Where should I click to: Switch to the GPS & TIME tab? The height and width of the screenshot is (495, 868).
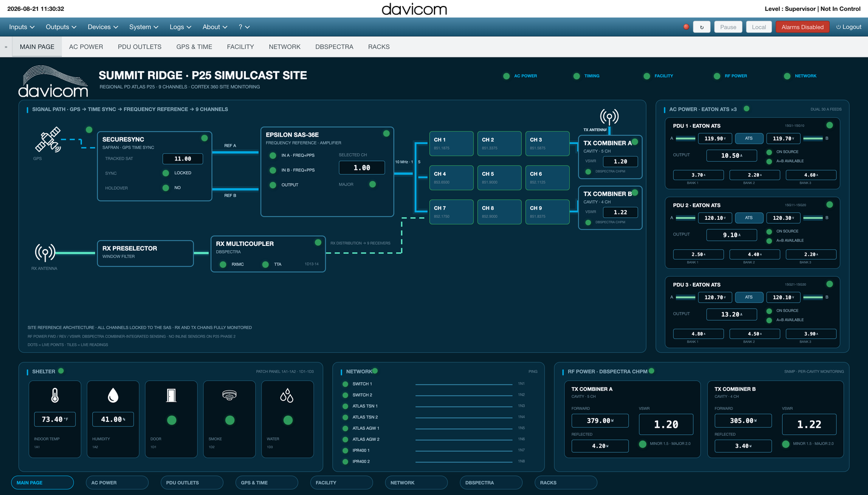[x=194, y=47]
